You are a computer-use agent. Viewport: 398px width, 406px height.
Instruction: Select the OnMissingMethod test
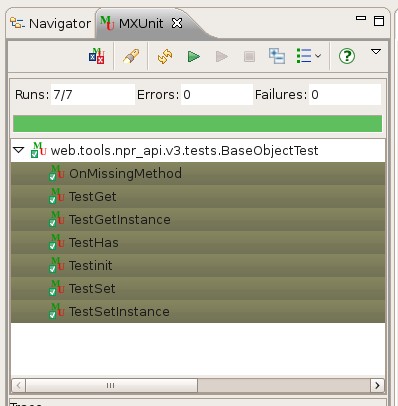[x=198, y=174]
